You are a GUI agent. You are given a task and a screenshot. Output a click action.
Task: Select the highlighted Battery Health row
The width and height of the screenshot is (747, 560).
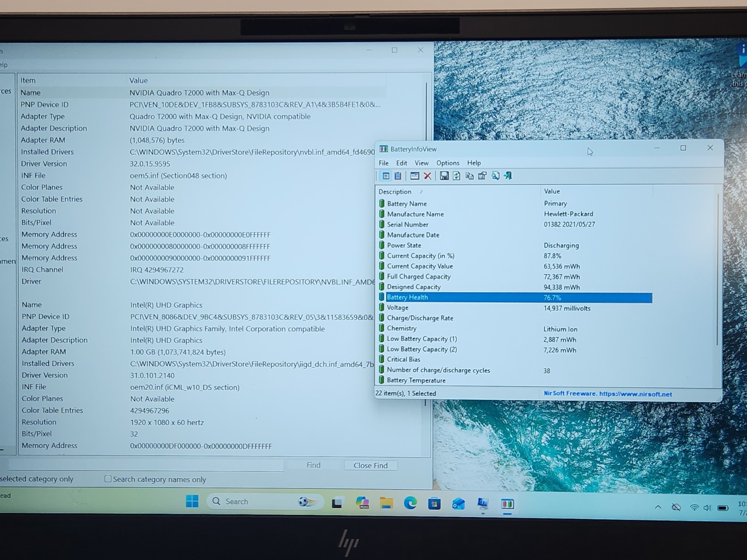coord(514,297)
